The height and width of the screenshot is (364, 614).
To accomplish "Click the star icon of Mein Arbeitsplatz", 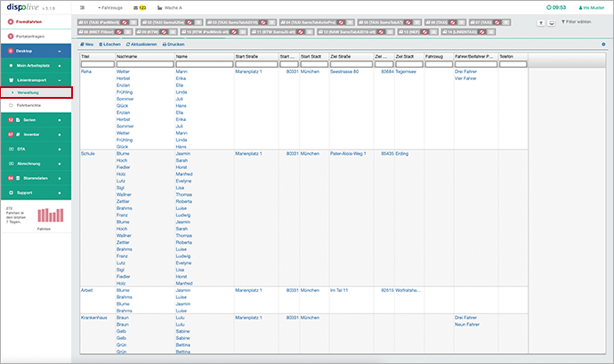I will 11,66.
